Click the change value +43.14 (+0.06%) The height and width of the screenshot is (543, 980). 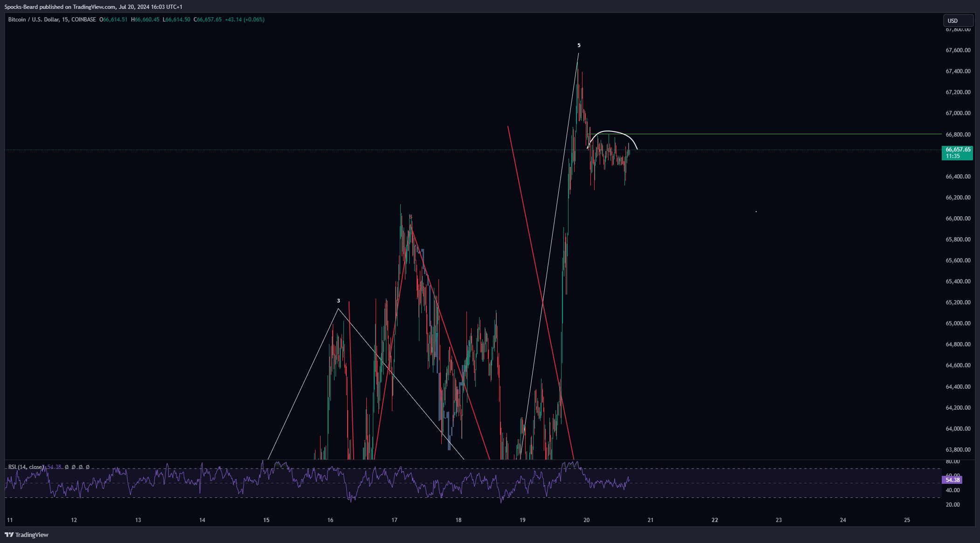245,20
